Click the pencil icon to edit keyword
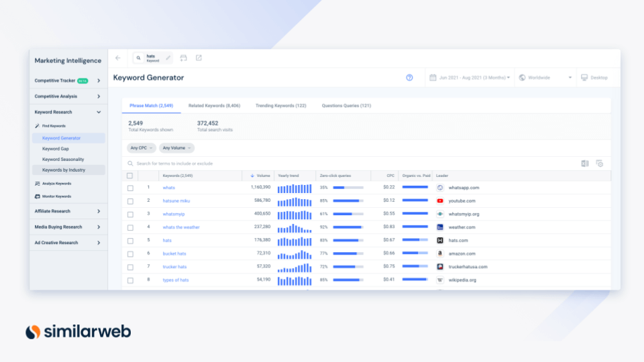Screen dimensions: 644x362 click(168, 58)
